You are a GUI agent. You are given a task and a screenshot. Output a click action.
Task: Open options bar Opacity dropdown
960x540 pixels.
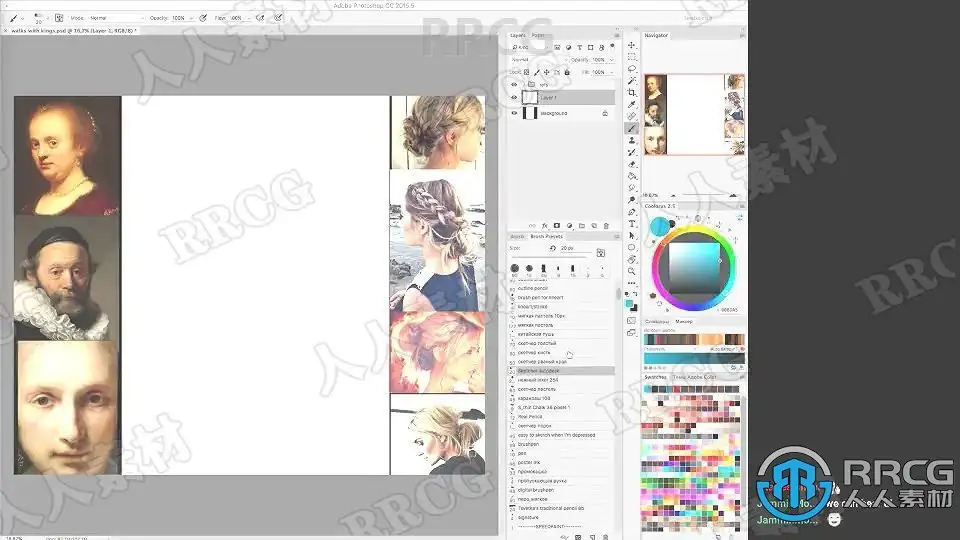(x=192, y=18)
